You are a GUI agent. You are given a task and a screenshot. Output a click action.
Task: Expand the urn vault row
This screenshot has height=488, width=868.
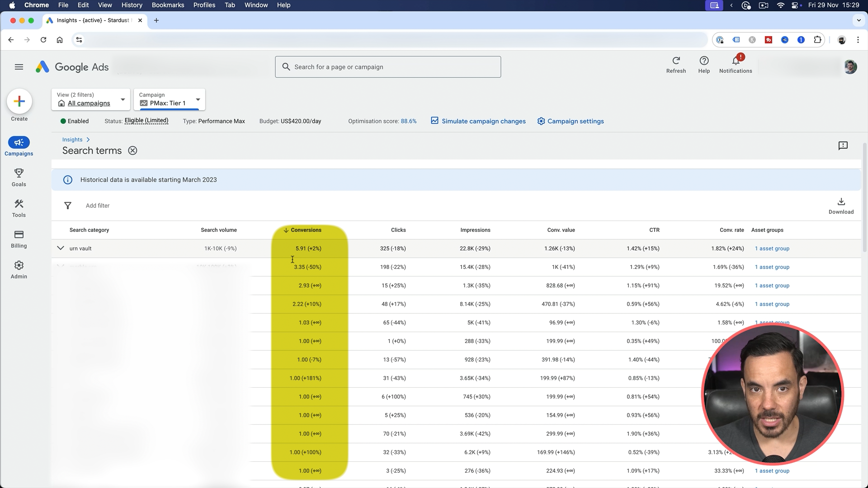tap(61, 248)
